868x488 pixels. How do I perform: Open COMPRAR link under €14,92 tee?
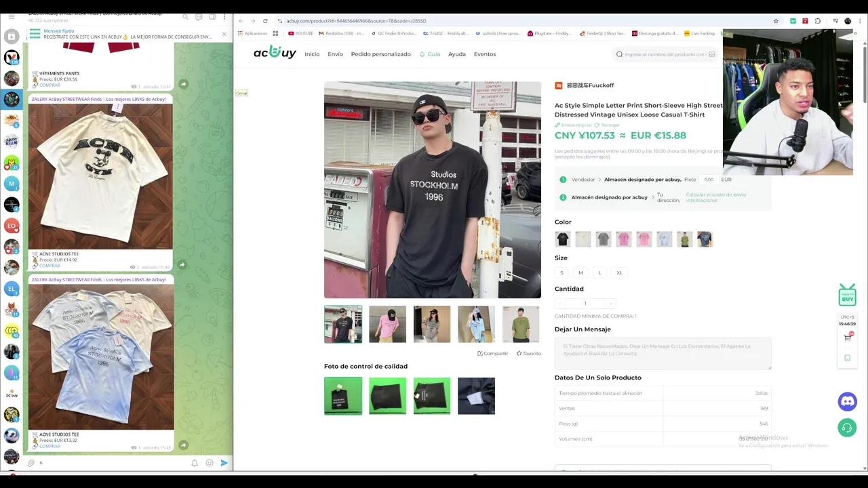(50, 266)
